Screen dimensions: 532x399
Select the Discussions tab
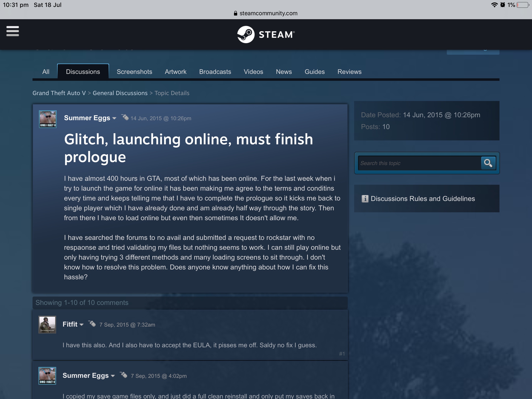(83, 71)
